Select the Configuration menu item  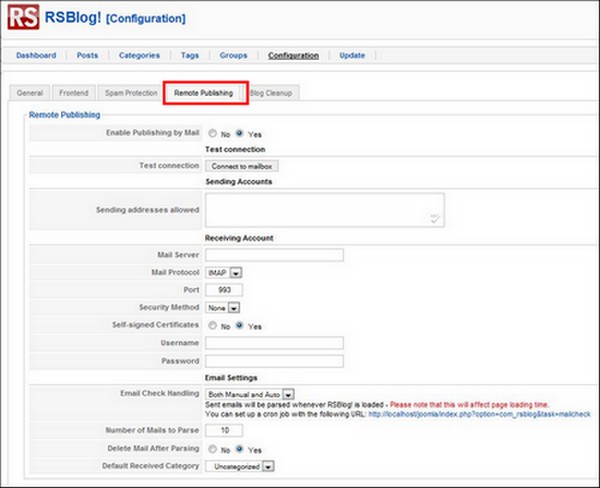[x=293, y=55]
